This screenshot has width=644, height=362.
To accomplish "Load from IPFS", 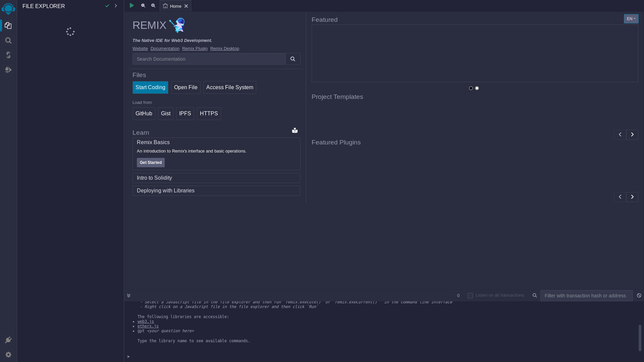I will [x=185, y=114].
